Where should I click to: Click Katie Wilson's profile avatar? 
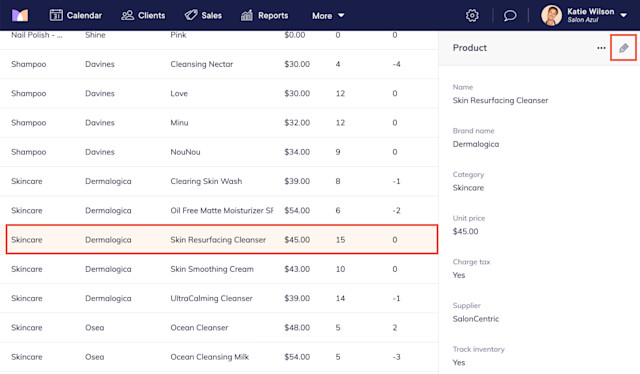pyautogui.click(x=551, y=16)
